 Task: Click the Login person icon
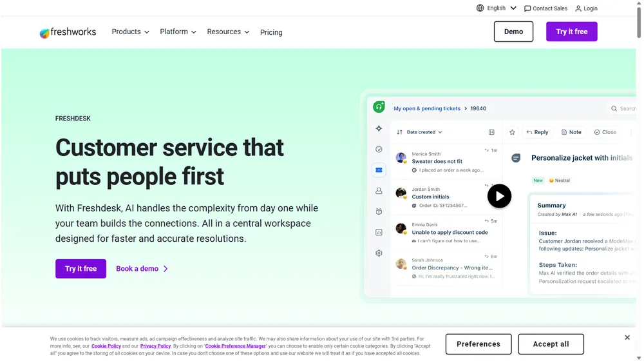pyautogui.click(x=578, y=8)
